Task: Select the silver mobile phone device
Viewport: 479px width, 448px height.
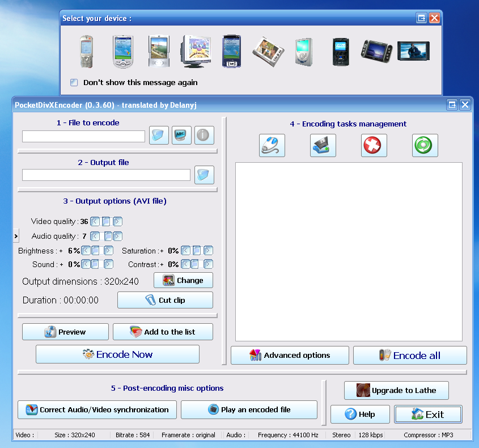Action: click(x=87, y=51)
